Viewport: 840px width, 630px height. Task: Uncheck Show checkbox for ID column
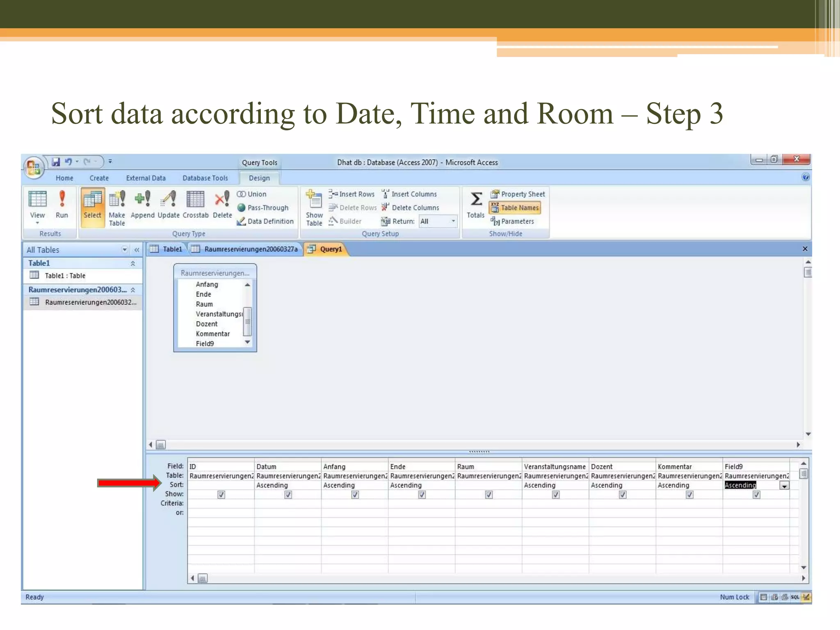click(x=221, y=495)
